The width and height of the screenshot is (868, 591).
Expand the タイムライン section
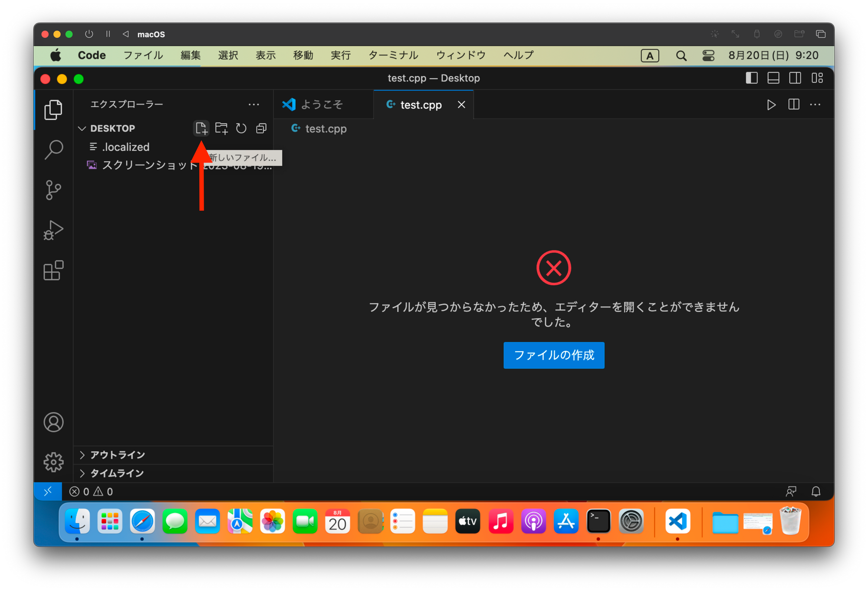(x=116, y=473)
